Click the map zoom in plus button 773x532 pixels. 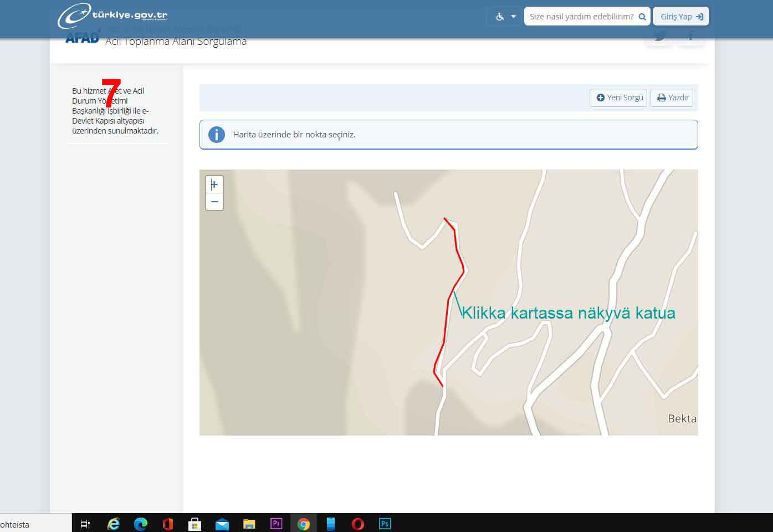coord(214,185)
